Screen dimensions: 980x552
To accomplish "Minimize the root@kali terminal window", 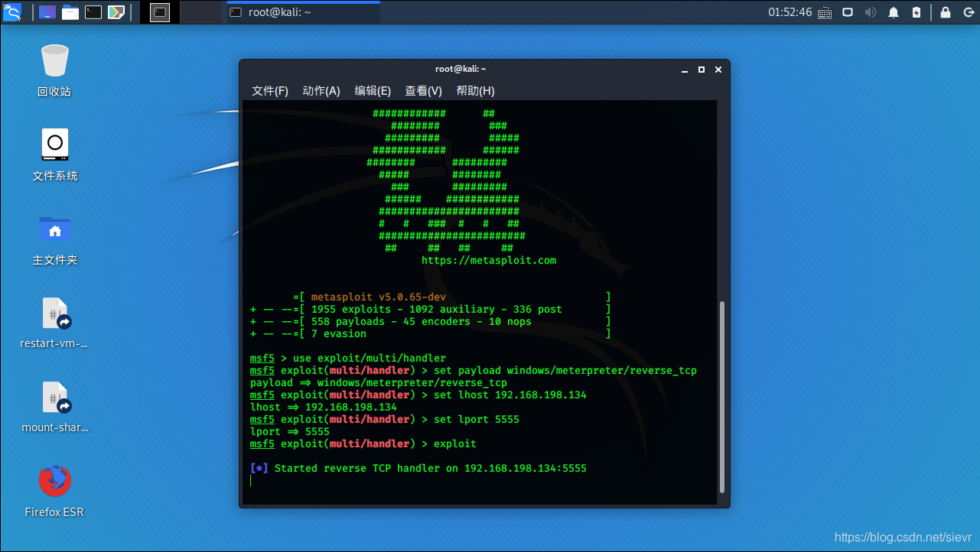I will pos(686,70).
